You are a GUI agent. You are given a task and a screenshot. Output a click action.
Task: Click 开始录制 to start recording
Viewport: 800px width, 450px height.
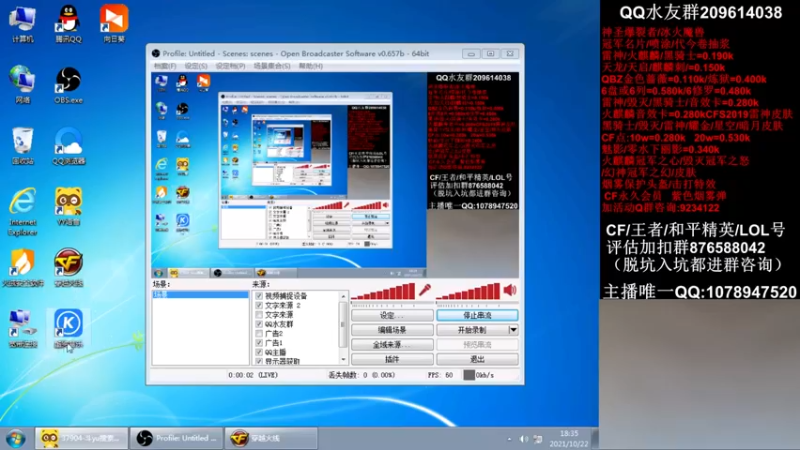point(472,330)
